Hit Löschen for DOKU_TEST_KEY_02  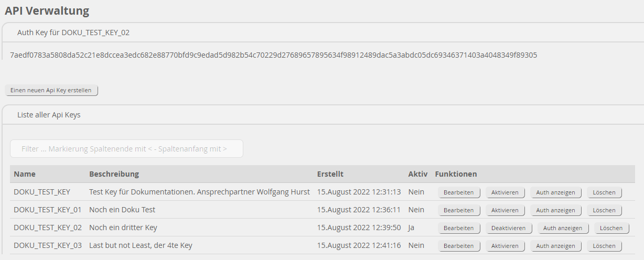(x=611, y=228)
